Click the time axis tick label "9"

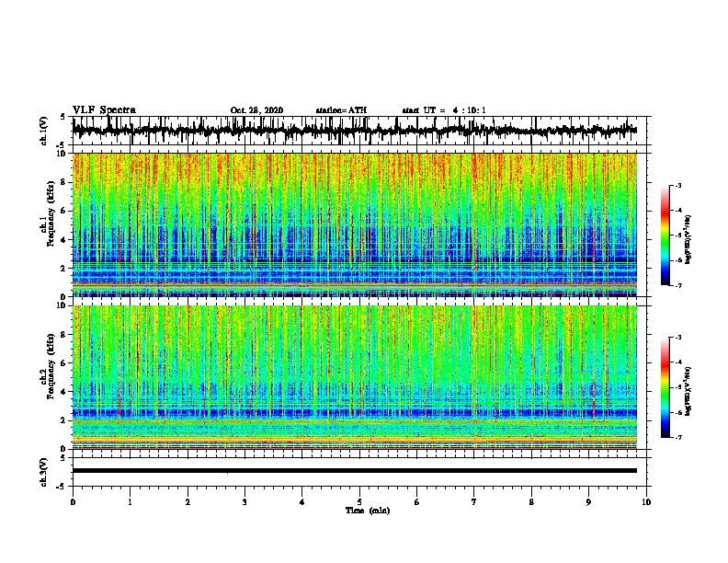pos(588,502)
